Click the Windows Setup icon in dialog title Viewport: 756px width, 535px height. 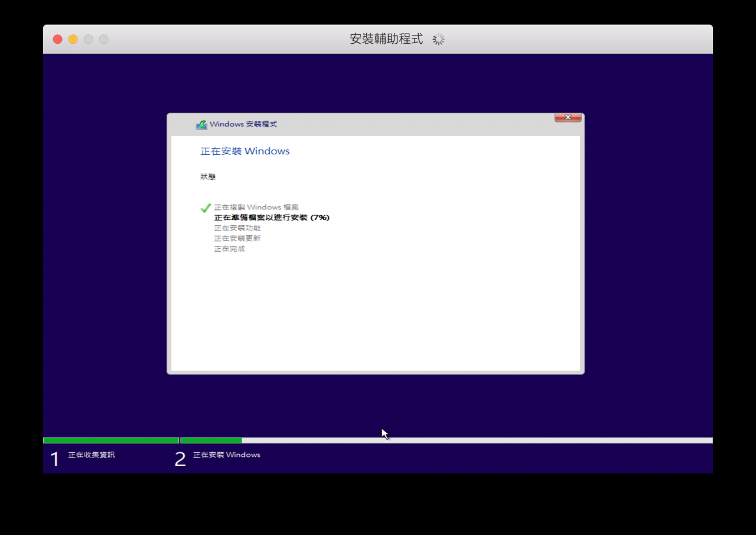click(x=201, y=125)
